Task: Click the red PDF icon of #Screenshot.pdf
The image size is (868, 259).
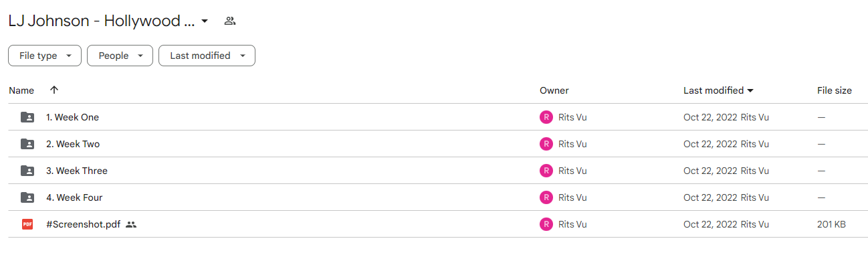Action: [x=27, y=224]
